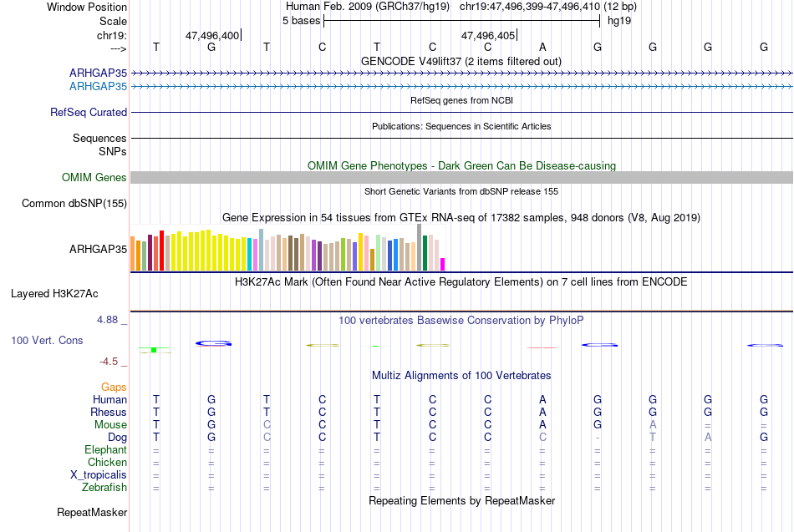Click the light blue ARHGAP35 transcript label
The height and width of the screenshot is (532, 794).
[99, 87]
